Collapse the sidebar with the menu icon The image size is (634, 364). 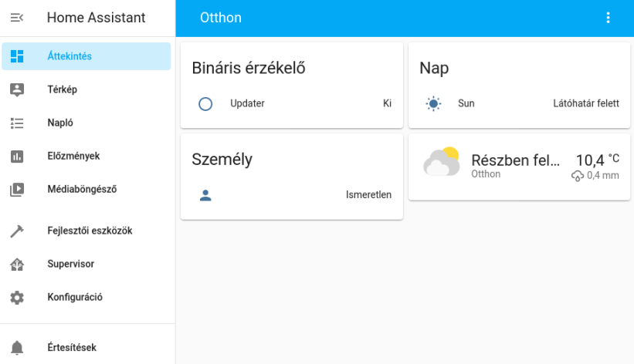pyautogui.click(x=17, y=18)
